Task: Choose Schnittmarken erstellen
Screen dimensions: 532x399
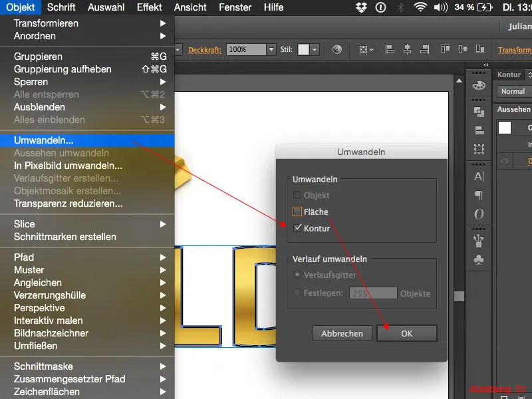Action: (x=87, y=237)
